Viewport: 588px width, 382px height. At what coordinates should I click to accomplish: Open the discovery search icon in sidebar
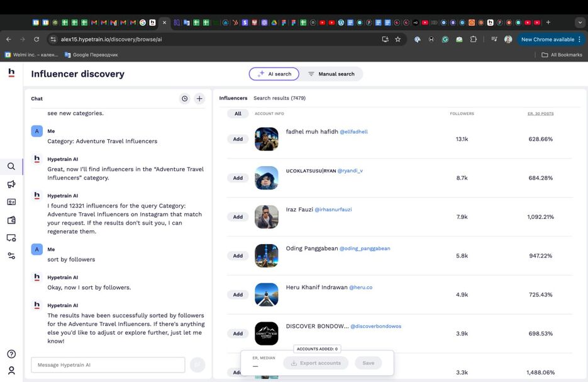pyautogui.click(x=11, y=166)
